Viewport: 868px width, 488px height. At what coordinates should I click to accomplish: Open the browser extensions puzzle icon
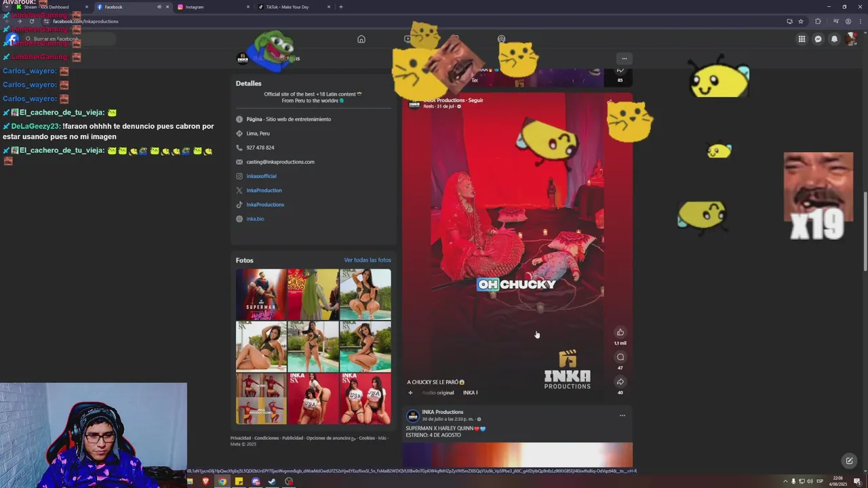818,21
